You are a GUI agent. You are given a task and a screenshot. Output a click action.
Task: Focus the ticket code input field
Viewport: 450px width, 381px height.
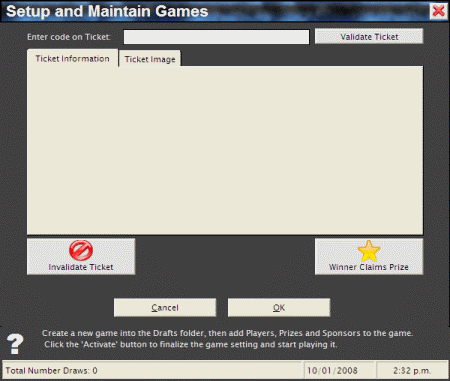(216, 37)
